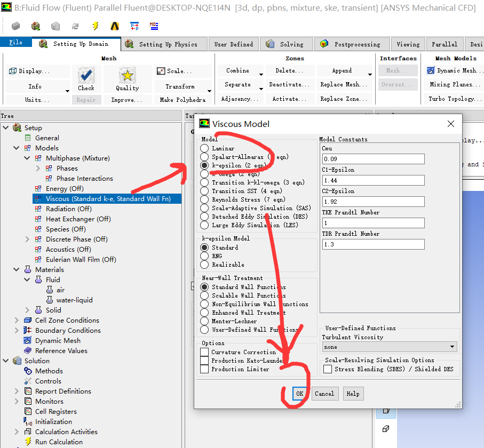The width and height of the screenshot is (484, 448).
Task: Open the File menu
Action: [16, 42]
